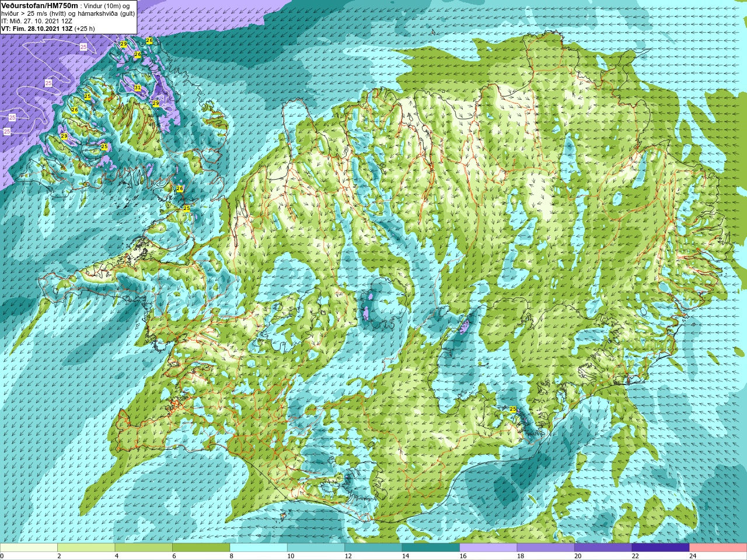Screen dimensions: 747x560
Task: Click the legend scale number 16
Action: [x=463, y=556]
